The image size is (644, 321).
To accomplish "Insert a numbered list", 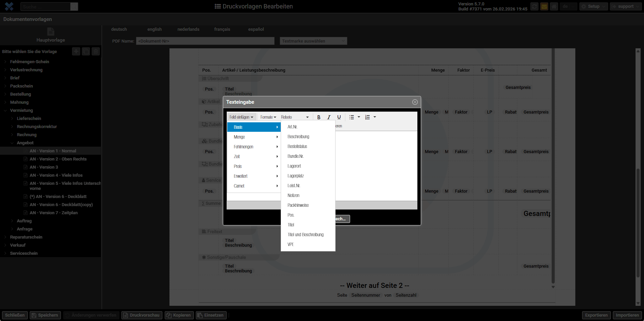I will [368, 117].
